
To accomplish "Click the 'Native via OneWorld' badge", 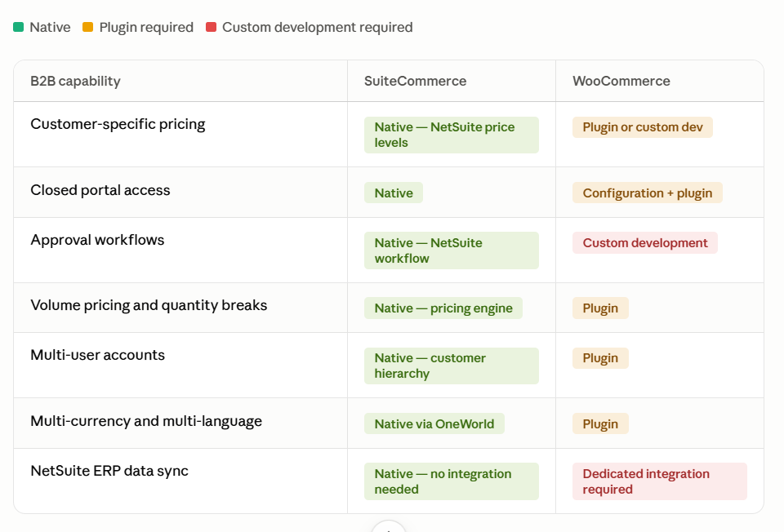I will [x=434, y=423].
